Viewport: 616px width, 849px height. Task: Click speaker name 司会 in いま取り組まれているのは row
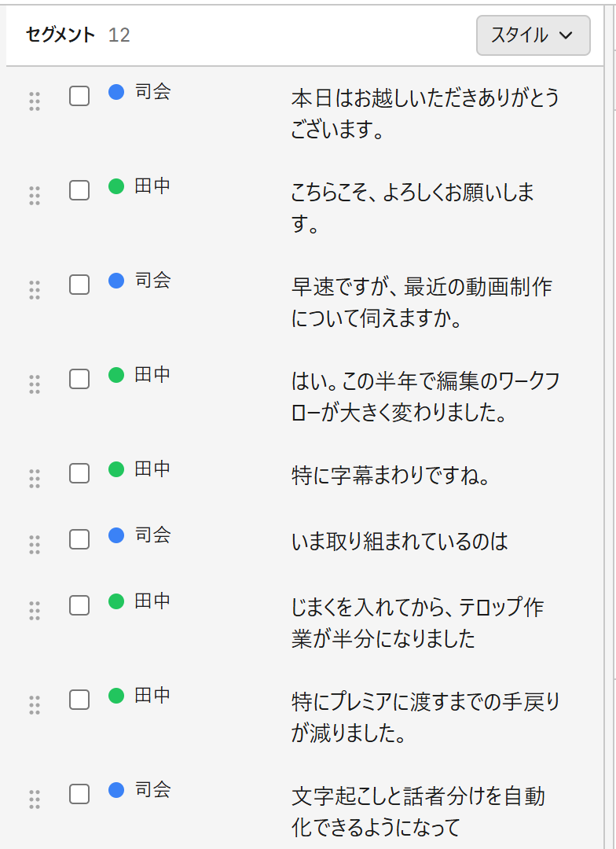click(152, 535)
